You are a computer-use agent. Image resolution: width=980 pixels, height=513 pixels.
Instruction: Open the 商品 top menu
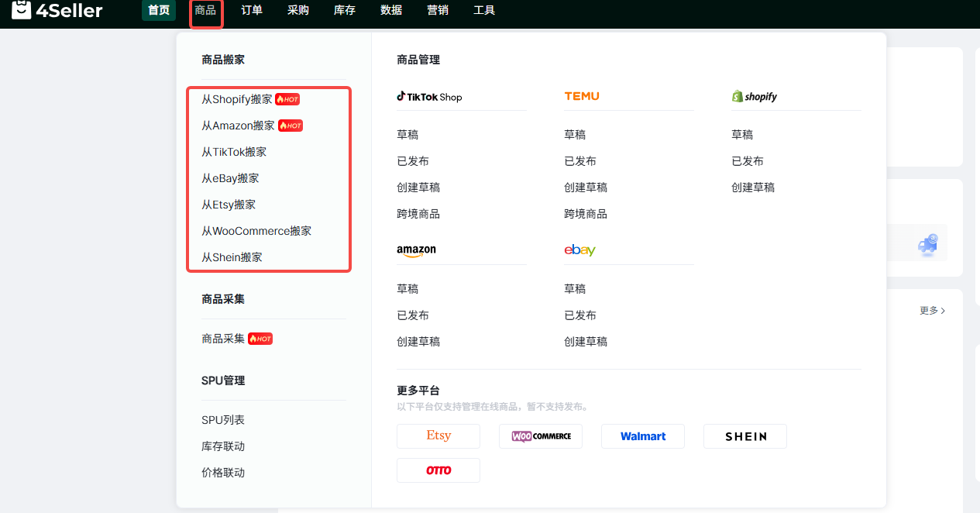pos(205,11)
